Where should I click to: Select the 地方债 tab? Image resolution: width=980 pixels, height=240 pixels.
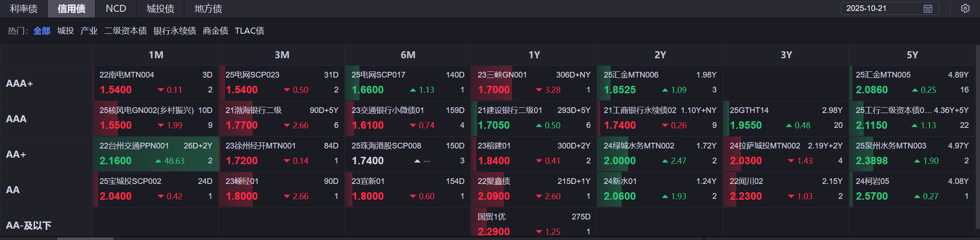(x=208, y=9)
